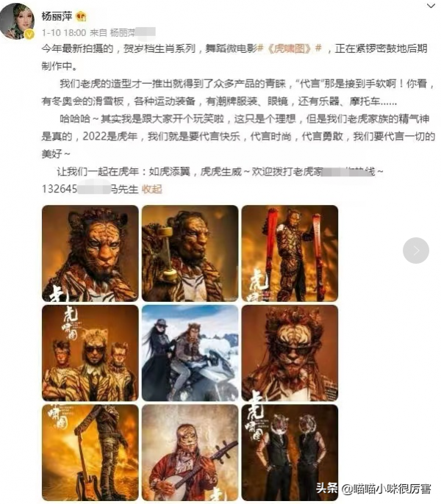The width and height of the screenshot is (441, 504).
Task: View the three tigers in sunglasses photo
Action: tap(90, 353)
